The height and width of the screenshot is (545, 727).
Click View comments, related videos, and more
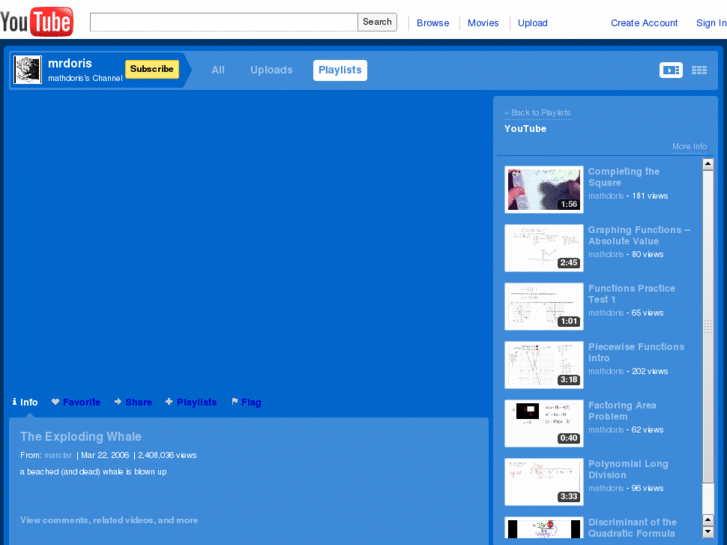[109, 520]
